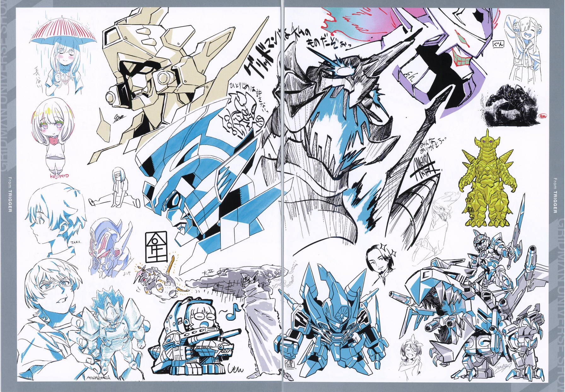Select the "TAKA." signature
The width and height of the screenshot is (565, 392).
75,242
